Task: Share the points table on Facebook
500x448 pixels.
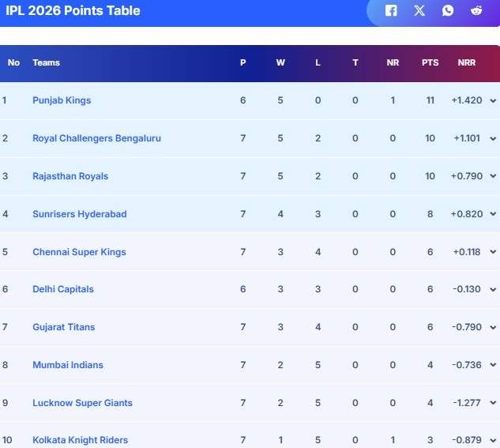Action: coord(391,11)
